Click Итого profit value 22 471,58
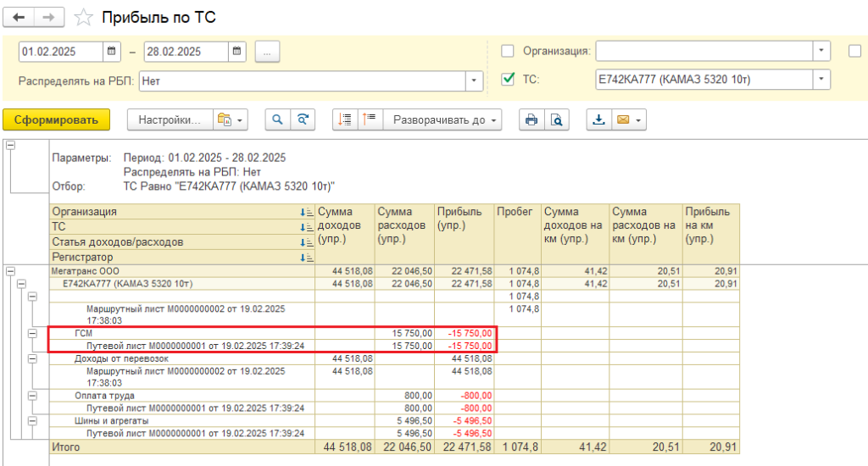Screen dimensions: 868x466 click(467, 447)
